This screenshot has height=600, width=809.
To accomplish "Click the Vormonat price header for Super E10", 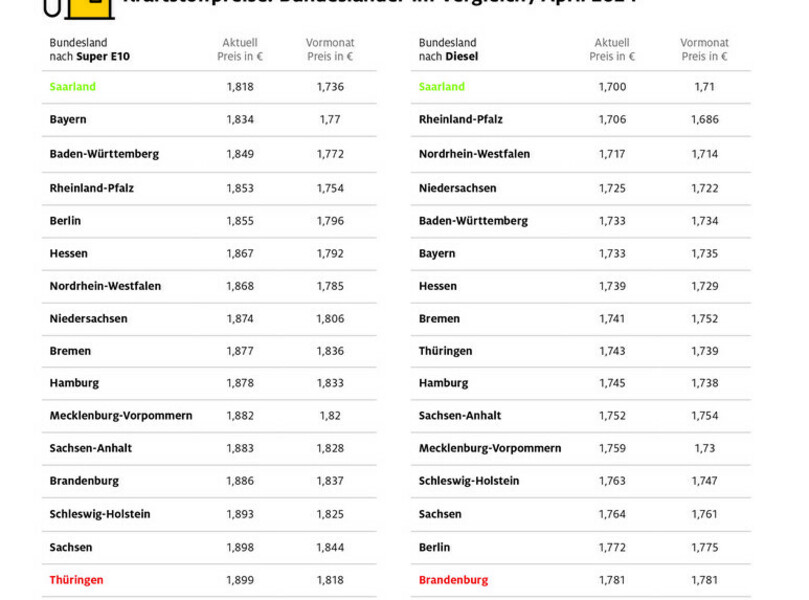I will click(330, 50).
